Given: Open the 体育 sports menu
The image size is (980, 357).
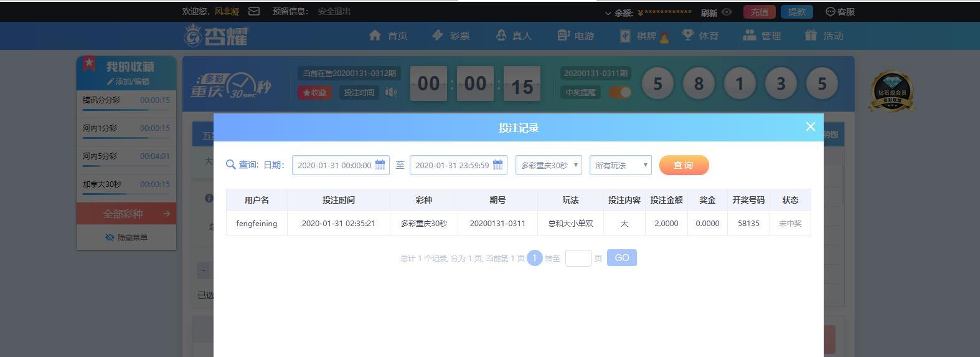Looking at the screenshot, I should point(700,36).
